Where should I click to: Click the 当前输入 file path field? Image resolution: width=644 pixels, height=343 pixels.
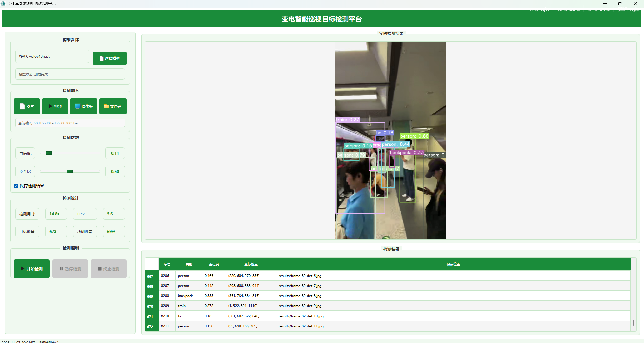pyautogui.click(x=70, y=123)
